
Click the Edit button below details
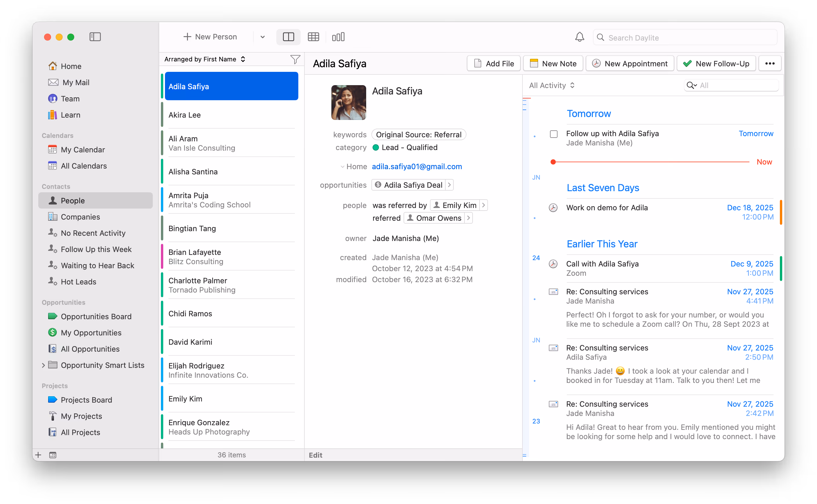315,455
